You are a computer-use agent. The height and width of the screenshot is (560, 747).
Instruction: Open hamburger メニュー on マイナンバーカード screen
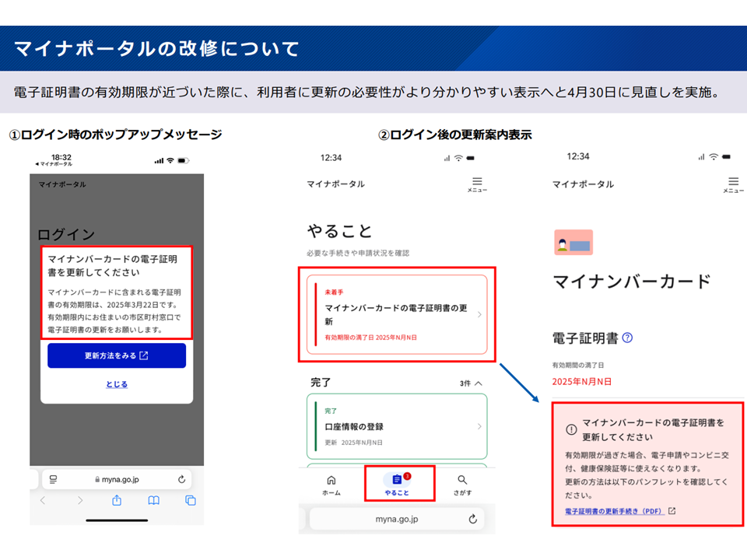click(x=733, y=185)
